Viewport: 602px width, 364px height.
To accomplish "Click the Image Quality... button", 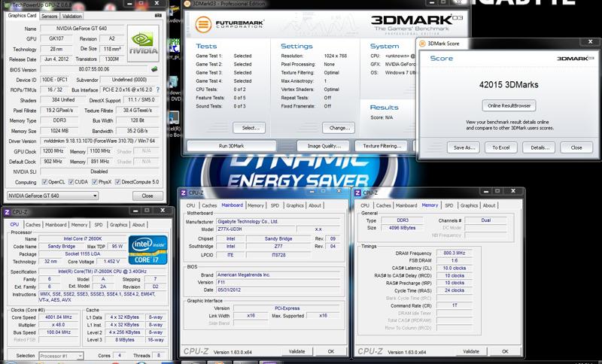I will coord(324,146).
